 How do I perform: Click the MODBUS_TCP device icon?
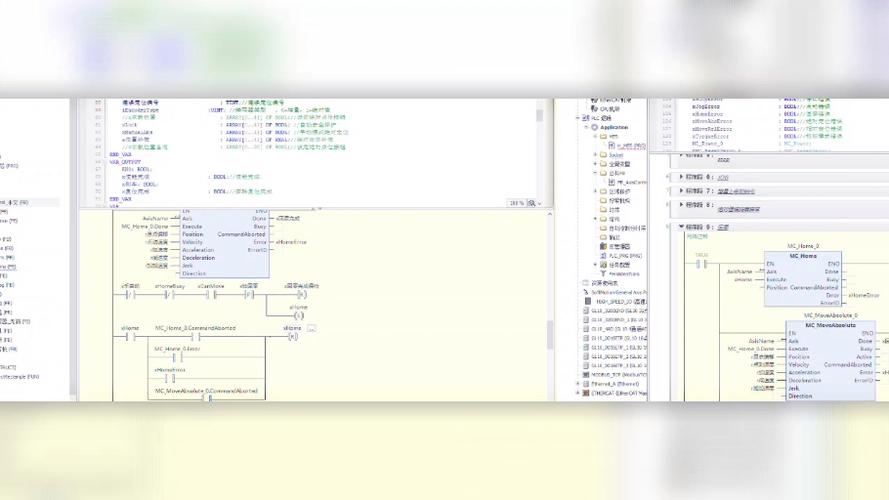coord(586,375)
